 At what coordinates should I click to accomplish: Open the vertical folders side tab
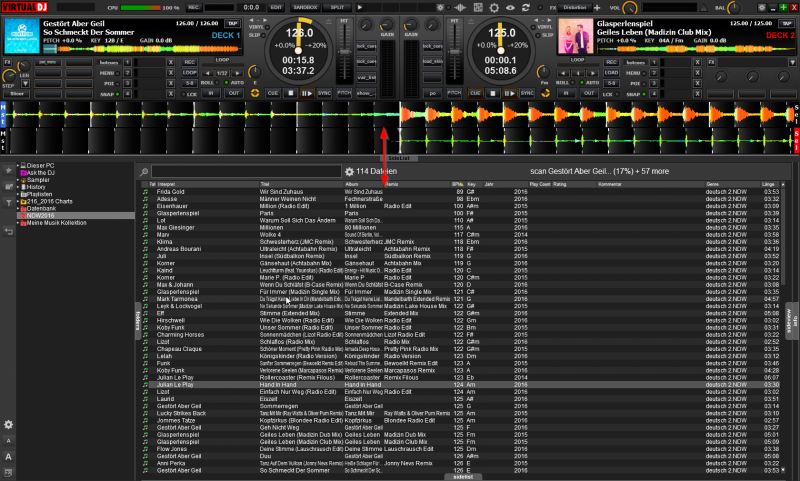138,323
